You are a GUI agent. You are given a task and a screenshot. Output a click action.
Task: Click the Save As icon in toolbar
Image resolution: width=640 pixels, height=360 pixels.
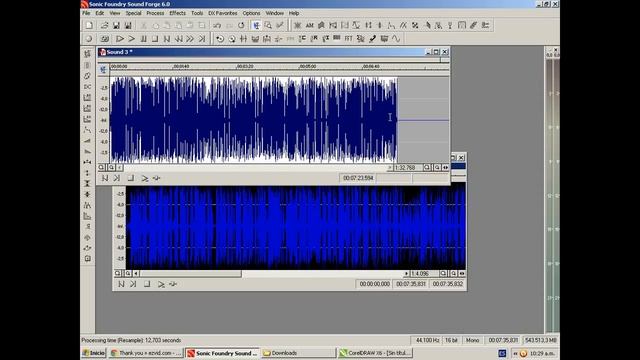(x=128, y=25)
